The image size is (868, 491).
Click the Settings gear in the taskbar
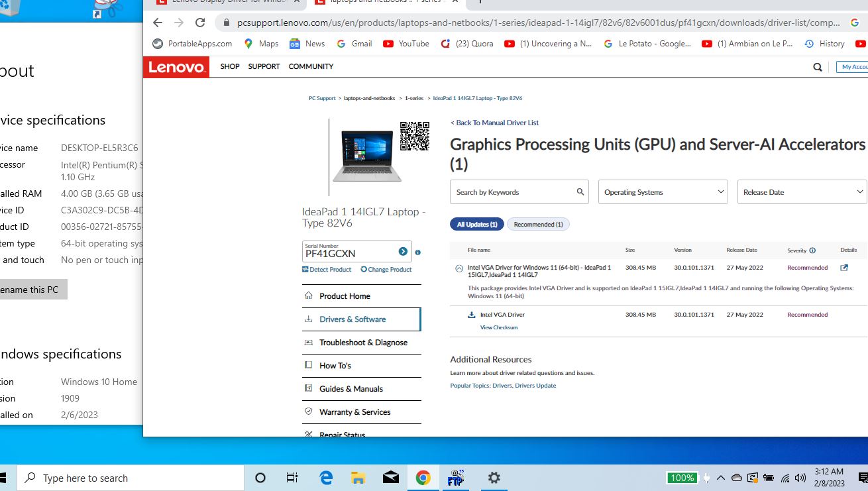[494, 478]
